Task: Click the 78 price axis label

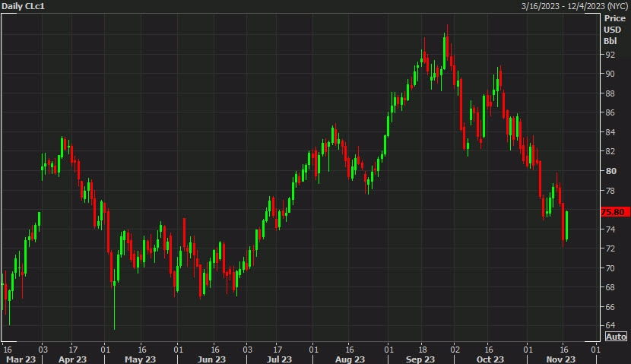Action: tap(610, 190)
